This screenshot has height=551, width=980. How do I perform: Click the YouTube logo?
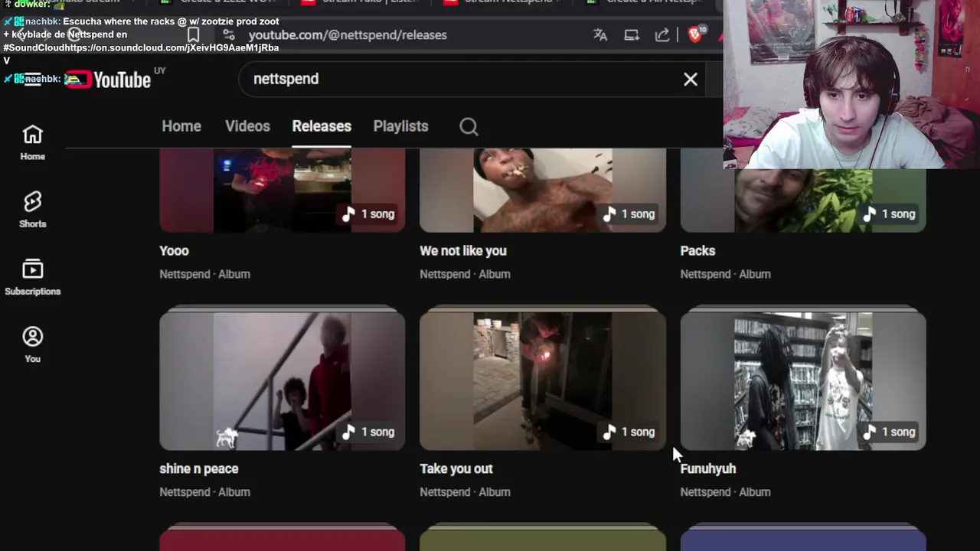click(x=107, y=80)
